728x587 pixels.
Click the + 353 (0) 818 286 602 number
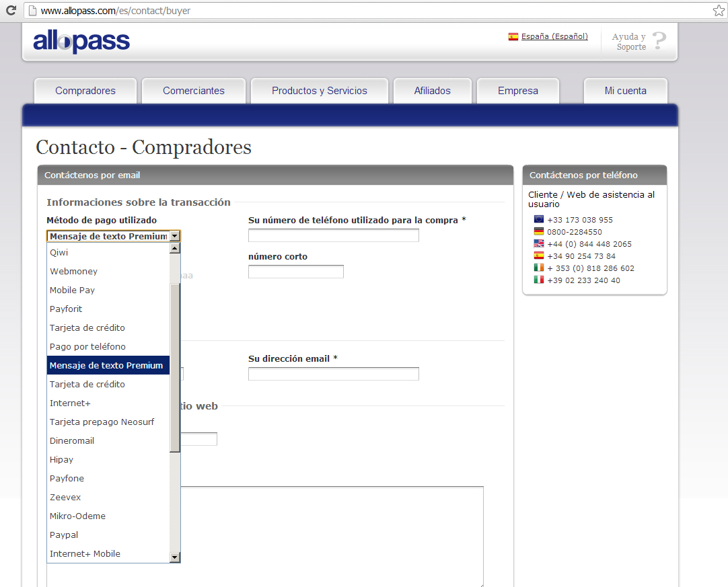pyautogui.click(x=591, y=268)
